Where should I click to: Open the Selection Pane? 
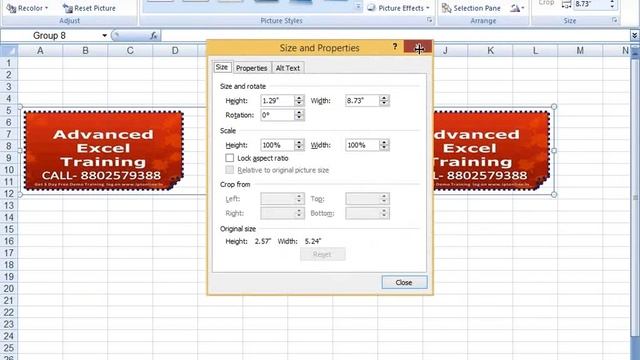click(471, 8)
